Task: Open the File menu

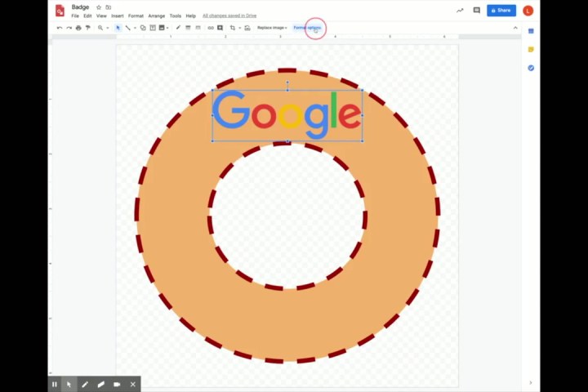Action: click(75, 16)
